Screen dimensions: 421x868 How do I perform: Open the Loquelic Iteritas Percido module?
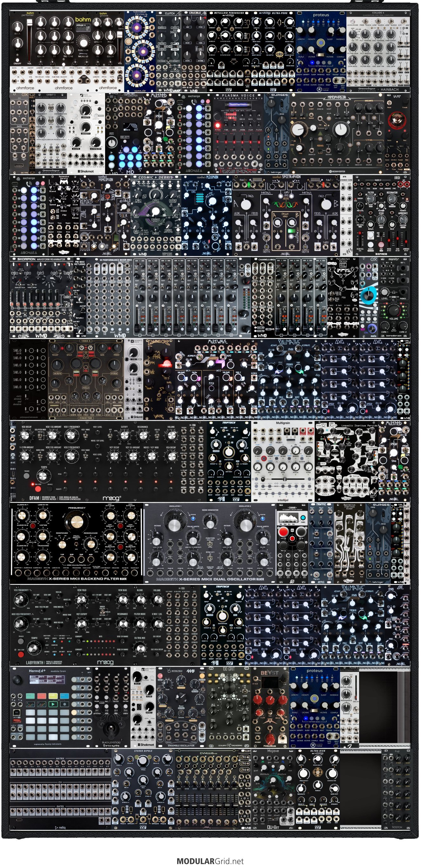(x=346, y=462)
